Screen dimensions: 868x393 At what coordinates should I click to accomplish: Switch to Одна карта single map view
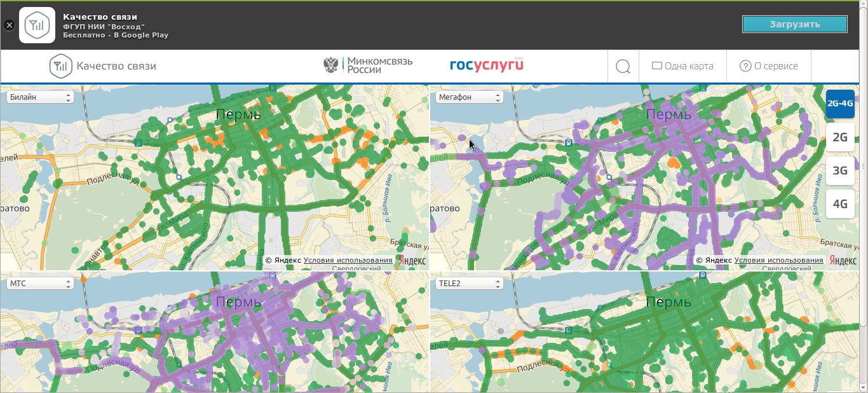(x=682, y=66)
